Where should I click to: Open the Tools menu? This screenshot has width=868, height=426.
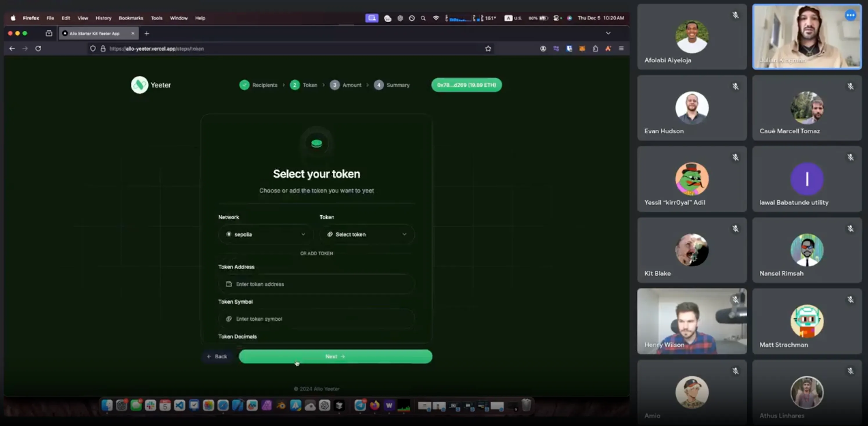point(157,18)
